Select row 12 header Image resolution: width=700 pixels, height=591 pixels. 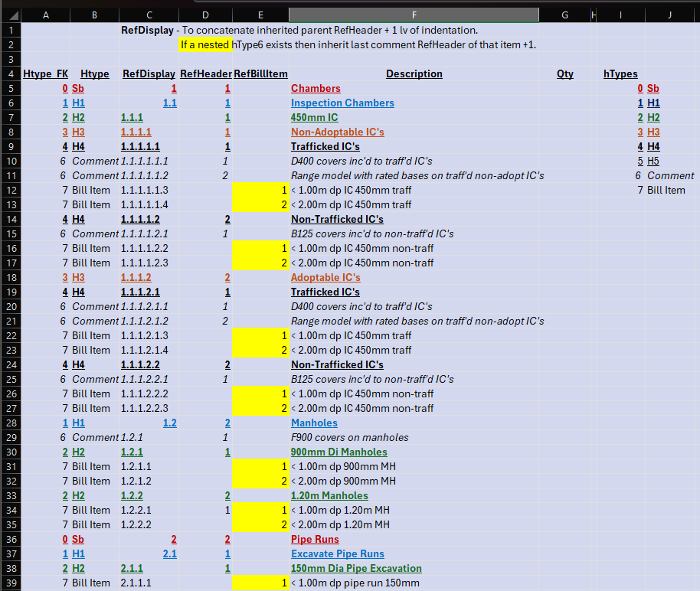(11, 190)
